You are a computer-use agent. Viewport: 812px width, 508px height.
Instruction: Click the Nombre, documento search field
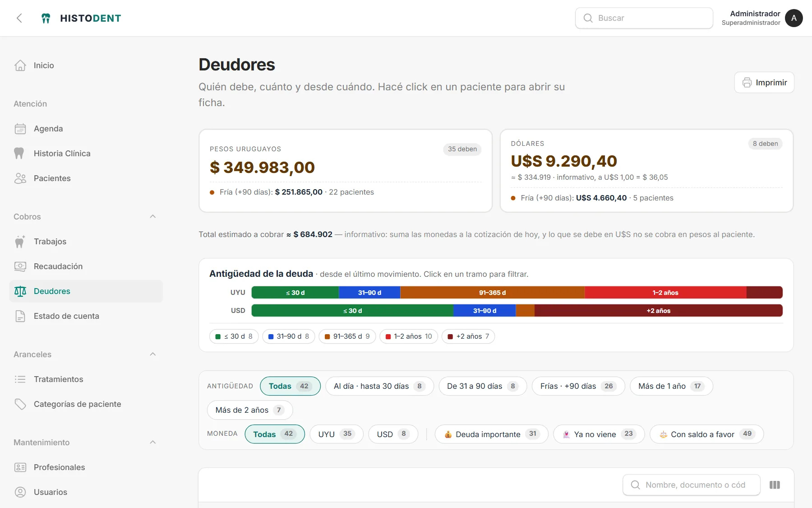coord(692,485)
